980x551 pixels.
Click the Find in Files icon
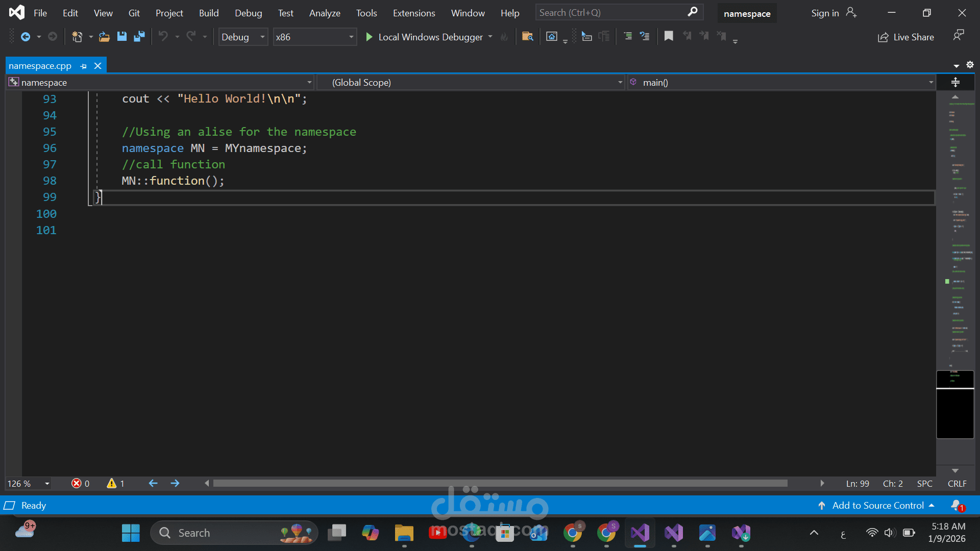tap(527, 37)
